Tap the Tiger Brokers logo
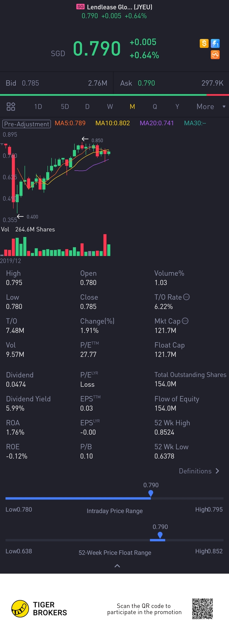Screen dimensions: 229x644 39,608
